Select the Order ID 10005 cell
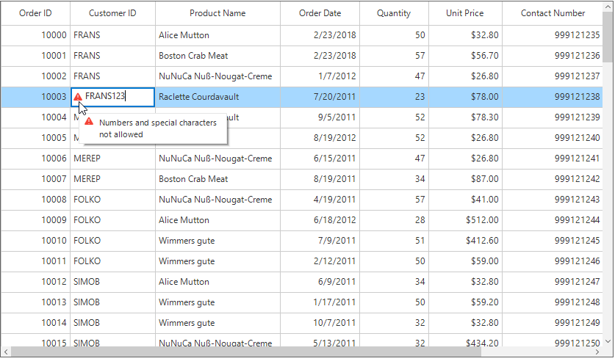 click(35, 138)
